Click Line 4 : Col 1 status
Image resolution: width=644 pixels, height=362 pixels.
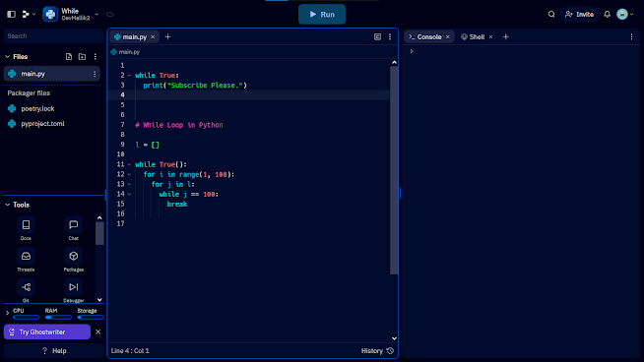point(130,351)
